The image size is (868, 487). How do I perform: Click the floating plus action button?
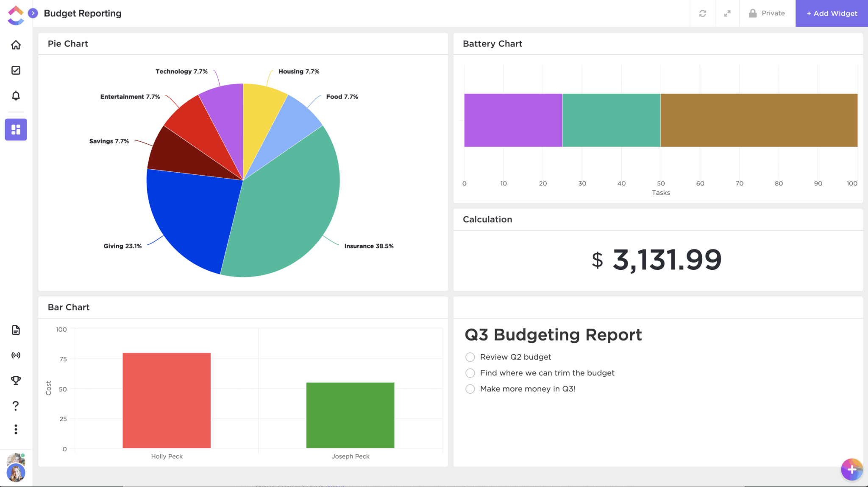point(851,470)
